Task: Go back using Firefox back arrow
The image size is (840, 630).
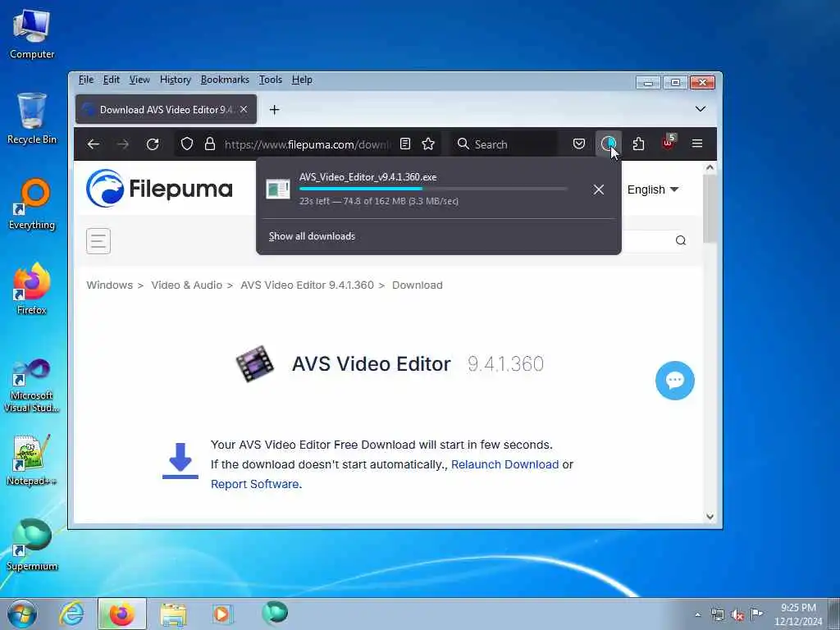Action: click(x=94, y=144)
